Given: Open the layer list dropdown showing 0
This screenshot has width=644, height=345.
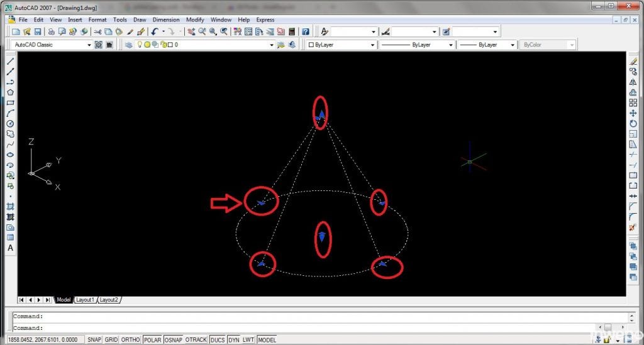Looking at the screenshot, I should pos(204,45).
